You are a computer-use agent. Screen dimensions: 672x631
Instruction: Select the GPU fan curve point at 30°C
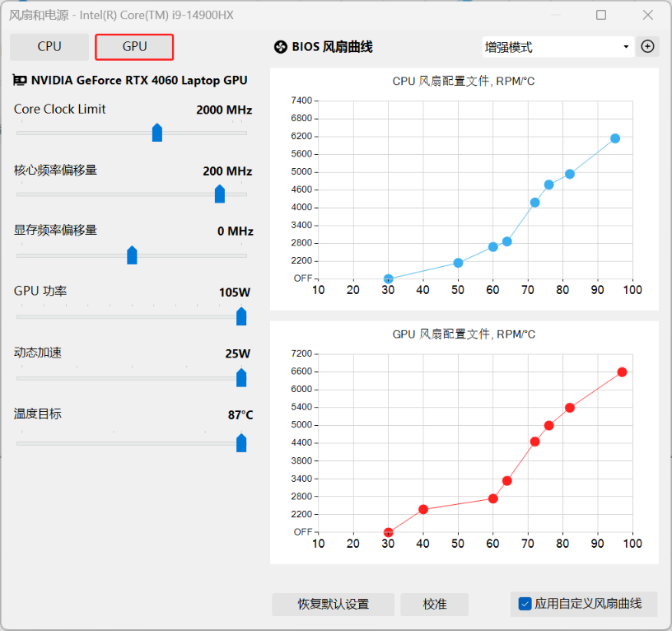pos(388,532)
